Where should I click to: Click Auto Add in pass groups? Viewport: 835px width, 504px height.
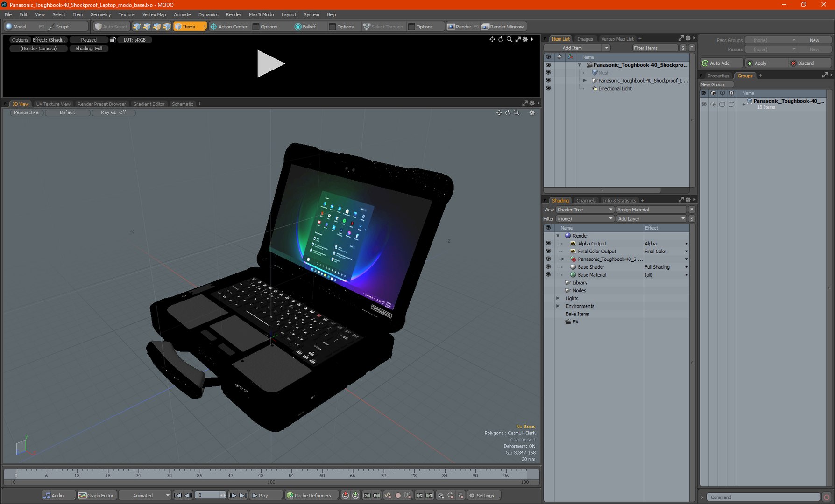[721, 63]
